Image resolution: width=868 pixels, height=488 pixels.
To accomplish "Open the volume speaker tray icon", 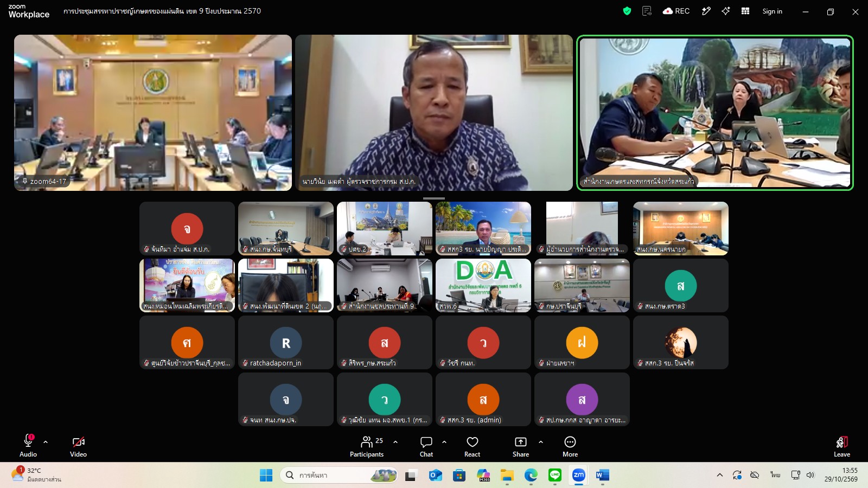I will (x=810, y=475).
